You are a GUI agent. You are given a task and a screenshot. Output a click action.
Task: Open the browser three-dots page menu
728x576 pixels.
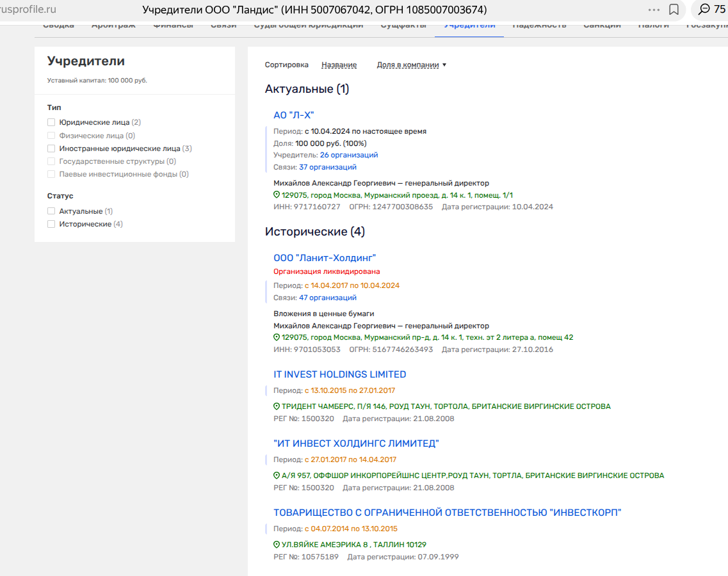click(654, 10)
